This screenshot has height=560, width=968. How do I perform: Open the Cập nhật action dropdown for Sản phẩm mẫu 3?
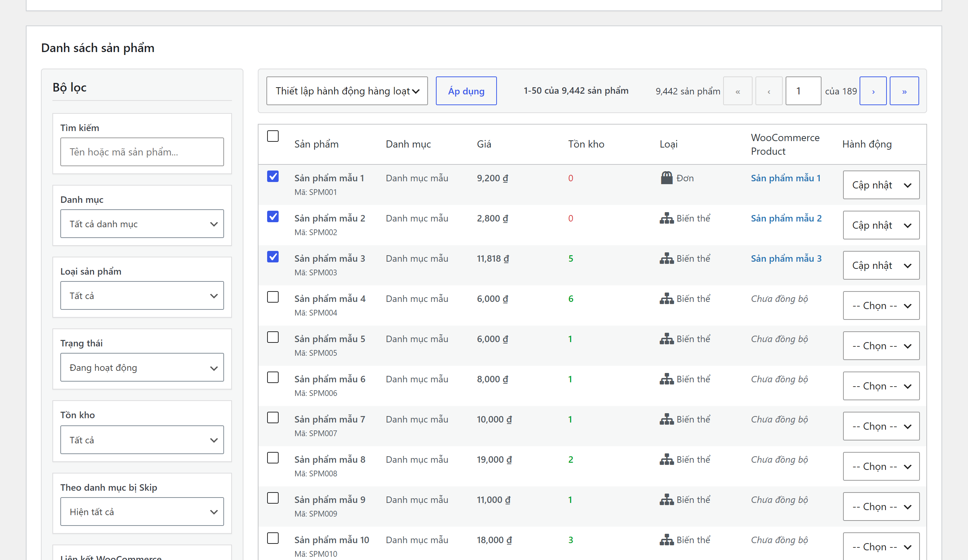[881, 265]
